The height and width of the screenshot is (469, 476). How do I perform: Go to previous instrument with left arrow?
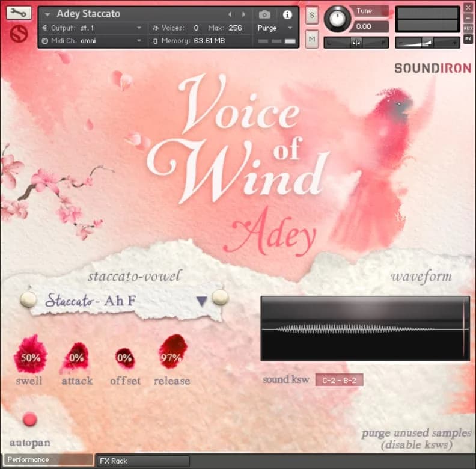[x=230, y=14]
